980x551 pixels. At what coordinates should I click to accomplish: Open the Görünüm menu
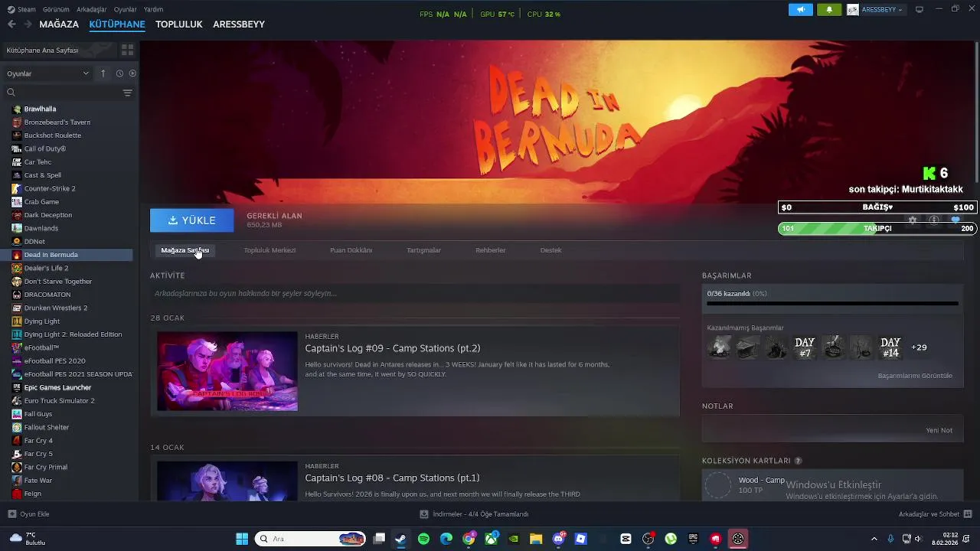pos(56,9)
